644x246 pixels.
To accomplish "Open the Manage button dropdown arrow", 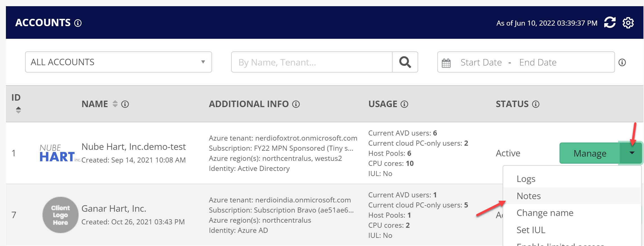I will 632,153.
